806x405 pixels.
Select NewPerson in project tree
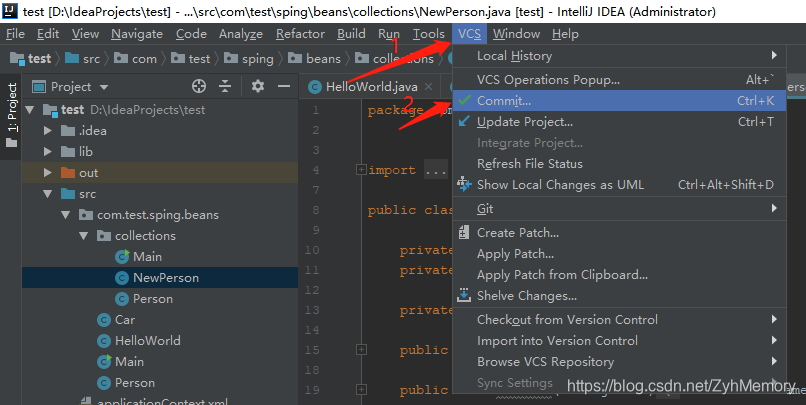(160, 278)
